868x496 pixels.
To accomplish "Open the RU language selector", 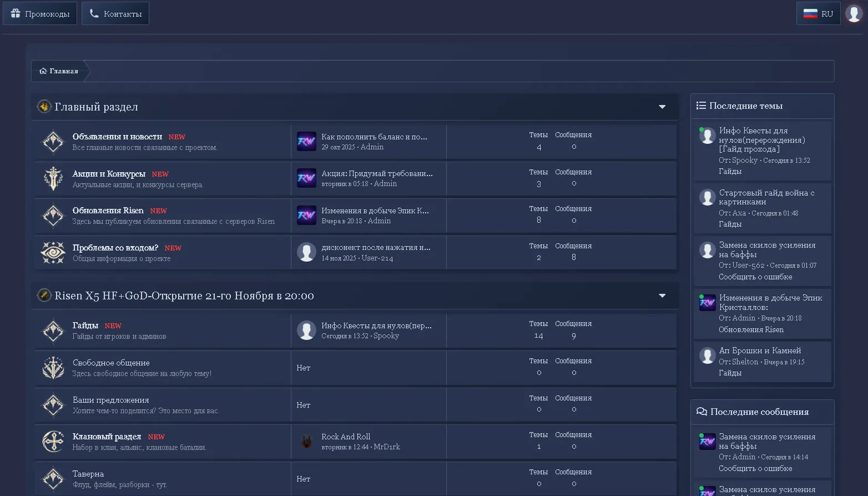I will [818, 13].
